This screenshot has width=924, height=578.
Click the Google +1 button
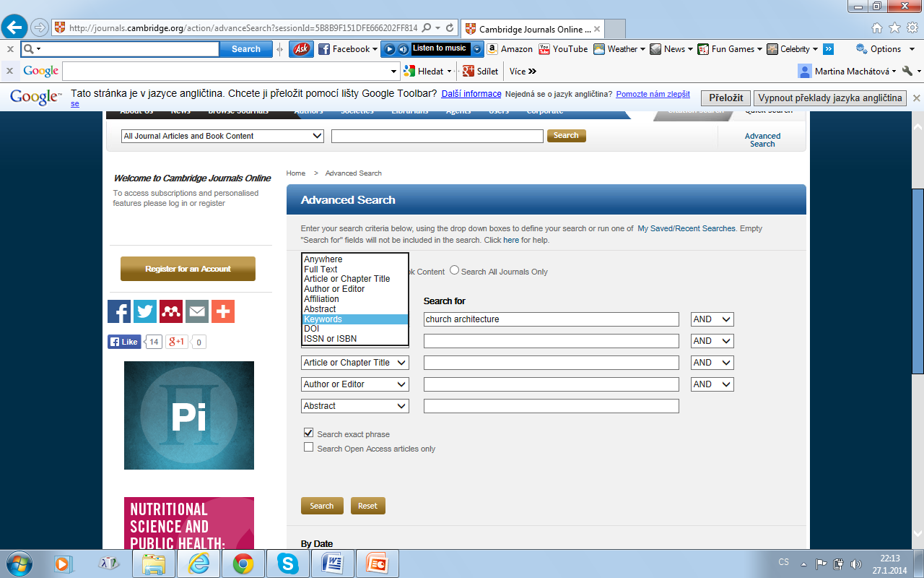[177, 342]
